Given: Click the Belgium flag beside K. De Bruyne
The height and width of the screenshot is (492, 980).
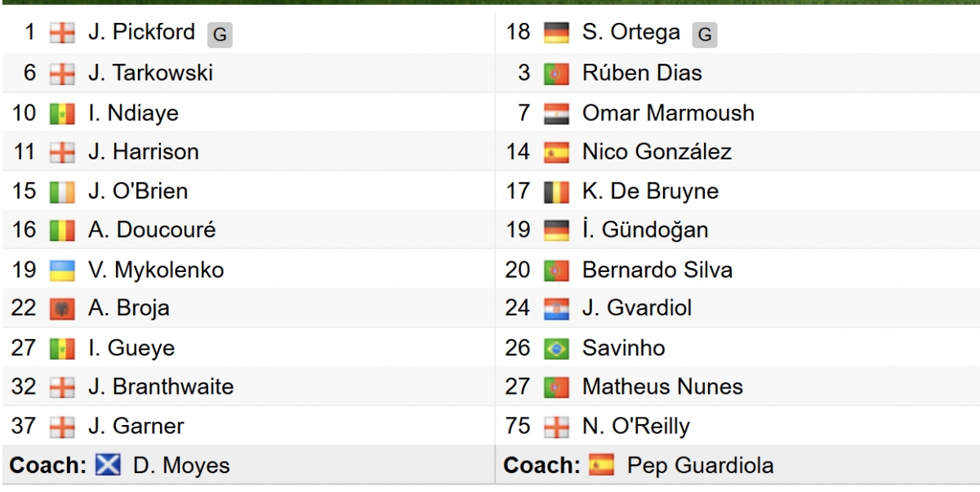Looking at the screenshot, I should (x=556, y=192).
